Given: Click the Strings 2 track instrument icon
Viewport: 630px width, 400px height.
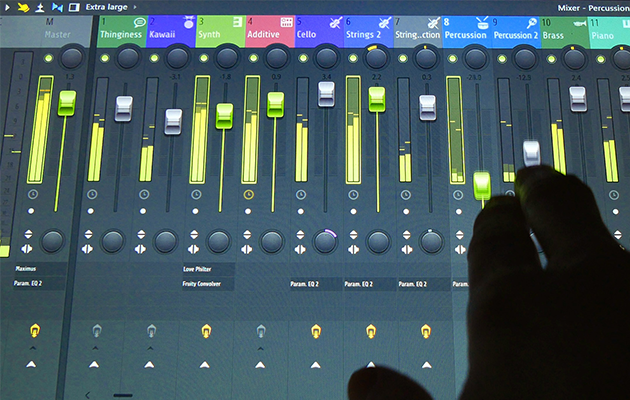Looking at the screenshot, I should (385, 21).
